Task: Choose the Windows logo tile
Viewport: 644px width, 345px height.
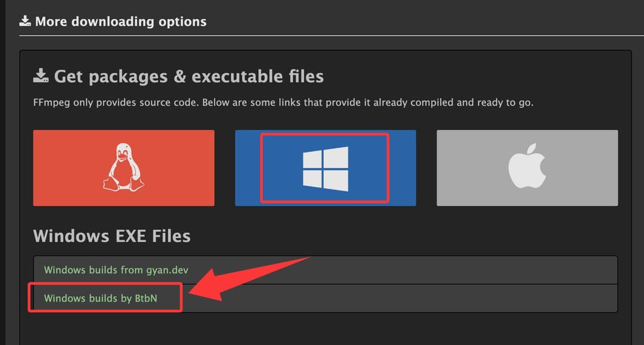Action: point(326,168)
